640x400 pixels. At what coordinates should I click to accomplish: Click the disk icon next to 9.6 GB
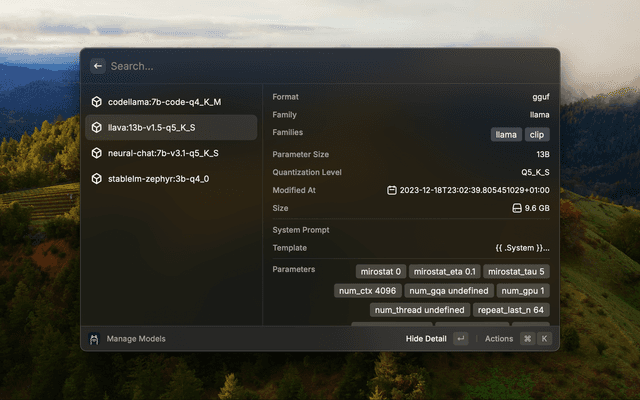click(x=517, y=208)
